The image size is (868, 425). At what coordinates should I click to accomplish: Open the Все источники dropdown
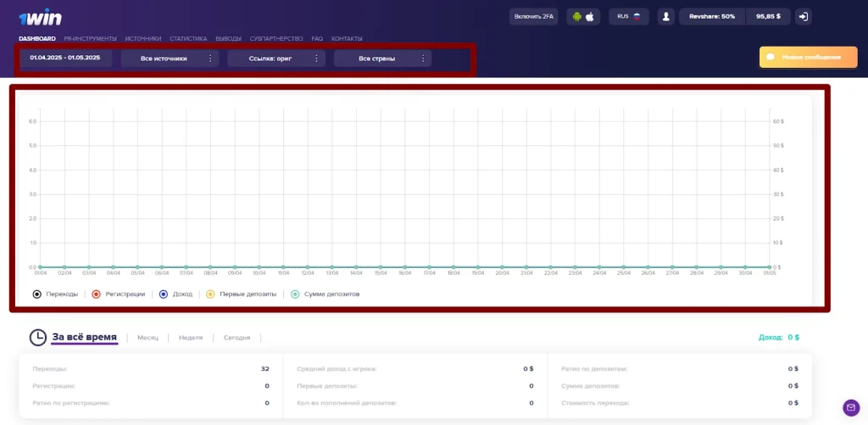click(170, 59)
